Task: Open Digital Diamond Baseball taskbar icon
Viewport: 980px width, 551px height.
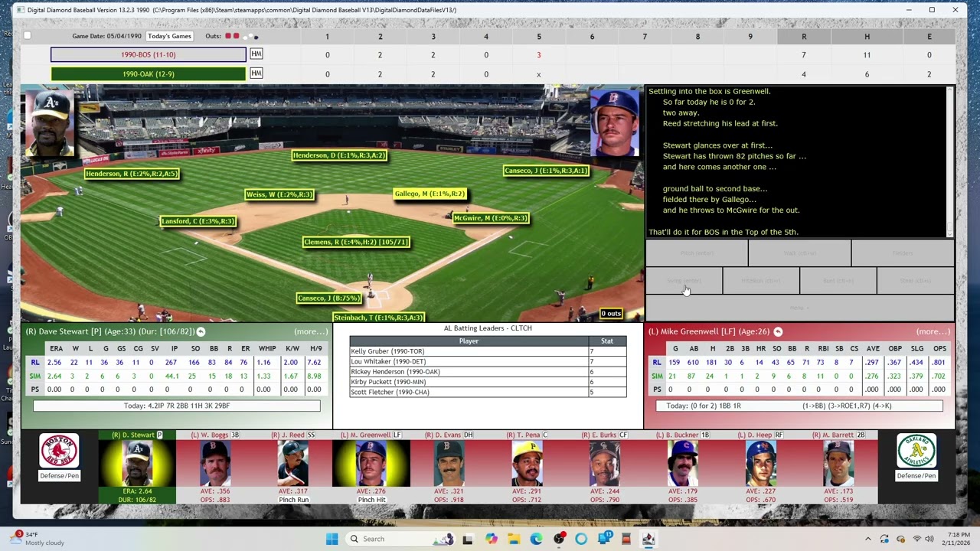Action: tap(648, 539)
